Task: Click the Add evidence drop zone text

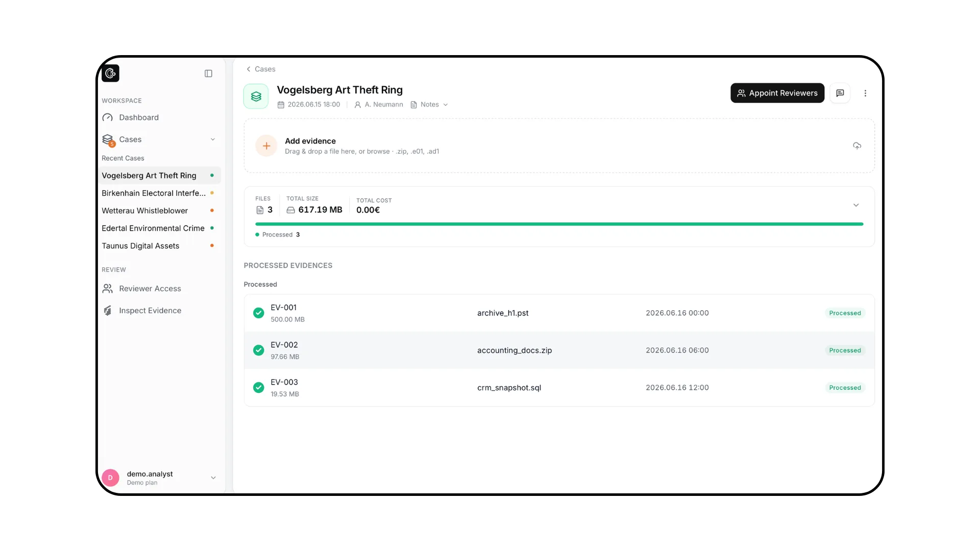Action: [x=362, y=146]
